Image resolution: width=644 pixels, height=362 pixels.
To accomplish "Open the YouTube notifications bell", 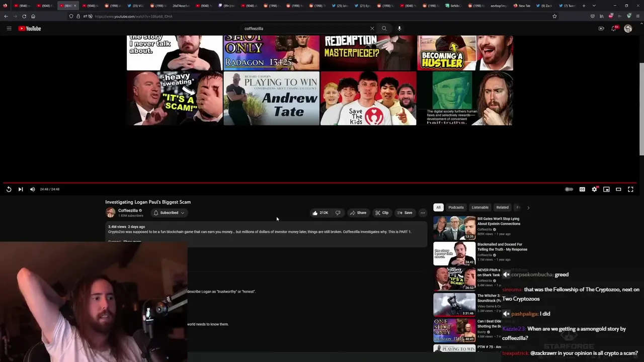I will [x=614, y=29].
